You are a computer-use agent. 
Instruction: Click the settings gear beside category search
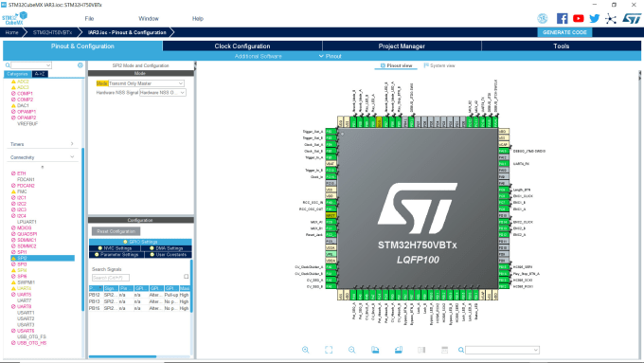click(80, 65)
